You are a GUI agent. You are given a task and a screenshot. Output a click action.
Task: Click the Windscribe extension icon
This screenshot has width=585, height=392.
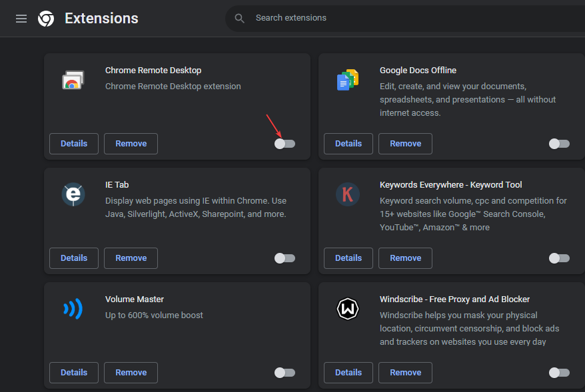(x=347, y=309)
